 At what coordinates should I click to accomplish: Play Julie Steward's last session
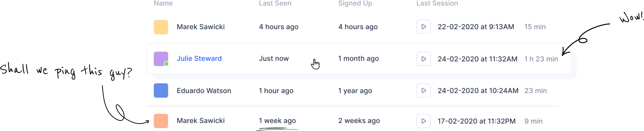tap(424, 59)
